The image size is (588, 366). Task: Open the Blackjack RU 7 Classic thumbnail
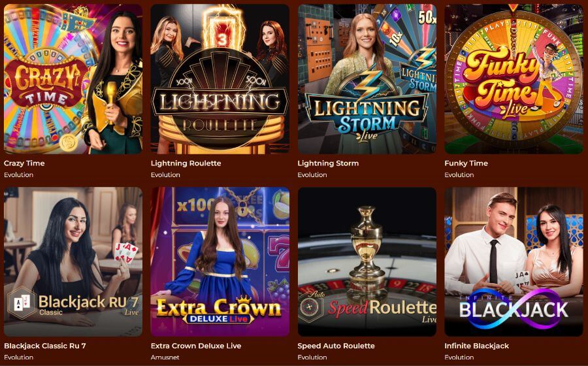(x=73, y=261)
